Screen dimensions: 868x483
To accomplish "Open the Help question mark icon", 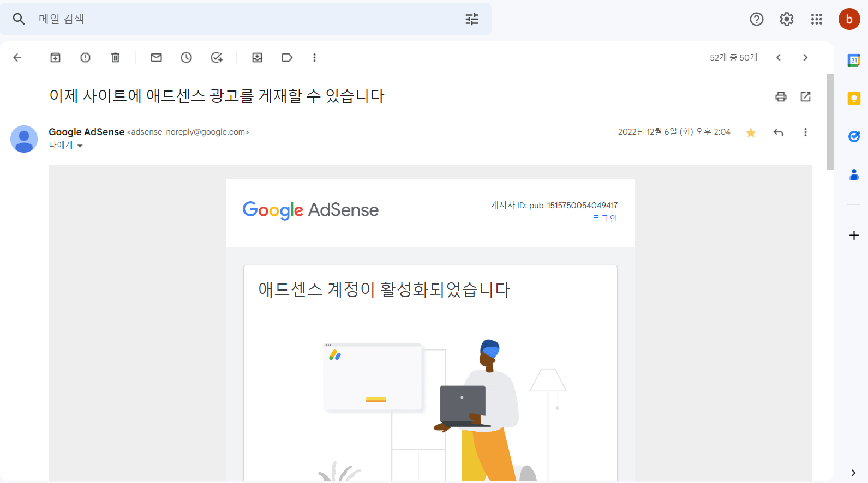I will pyautogui.click(x=757, y=19).
